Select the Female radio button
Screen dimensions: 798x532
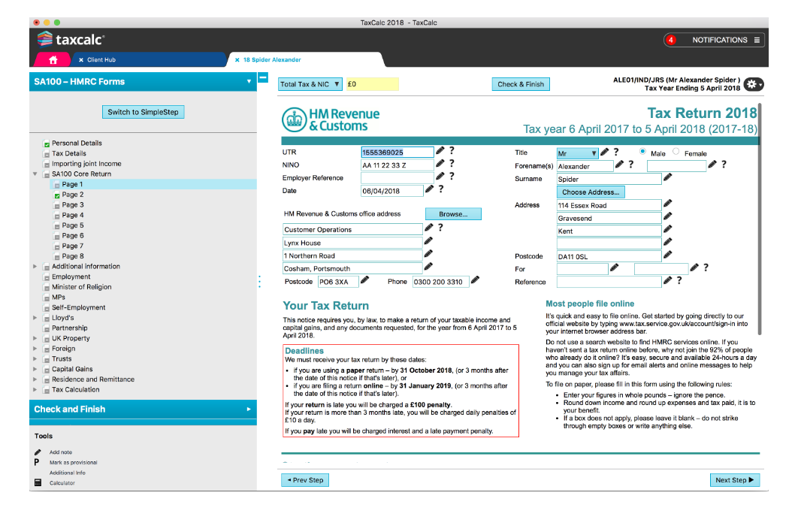(x=676, y=152)
